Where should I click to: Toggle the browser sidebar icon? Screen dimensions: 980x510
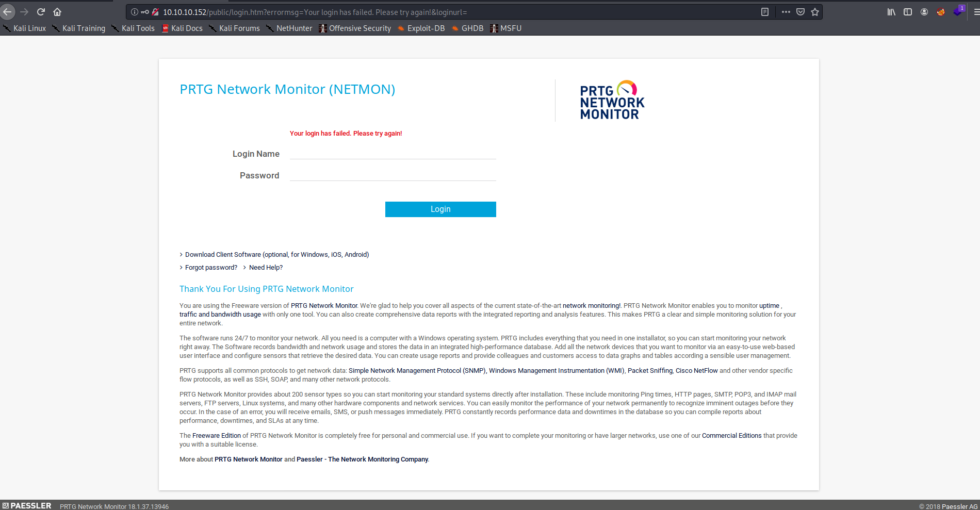(x=907, y=11)
